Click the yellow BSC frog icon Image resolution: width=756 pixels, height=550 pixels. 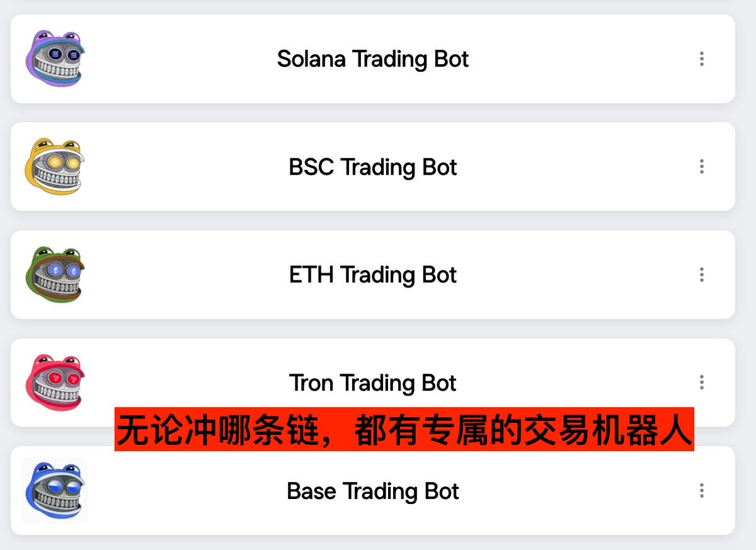coord(55,167)
